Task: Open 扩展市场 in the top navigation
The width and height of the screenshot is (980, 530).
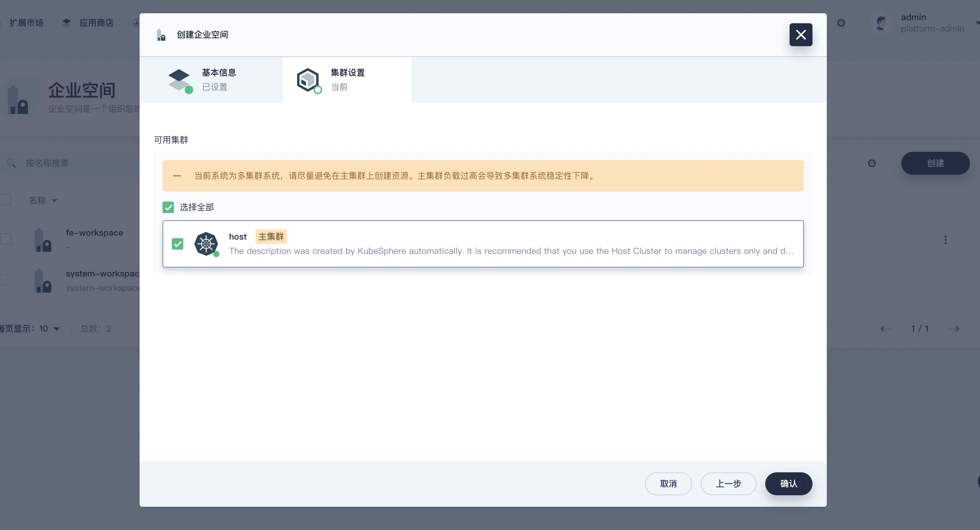Action: [26, 23]
